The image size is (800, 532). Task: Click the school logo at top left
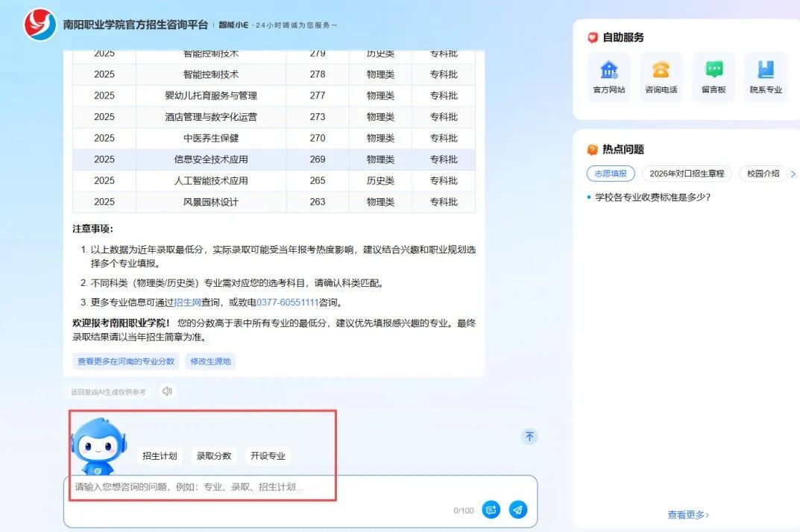point(40,25)
